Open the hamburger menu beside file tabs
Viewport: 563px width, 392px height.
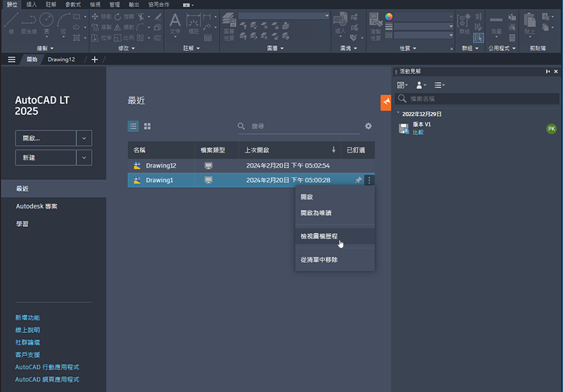(x=12, y=60)
